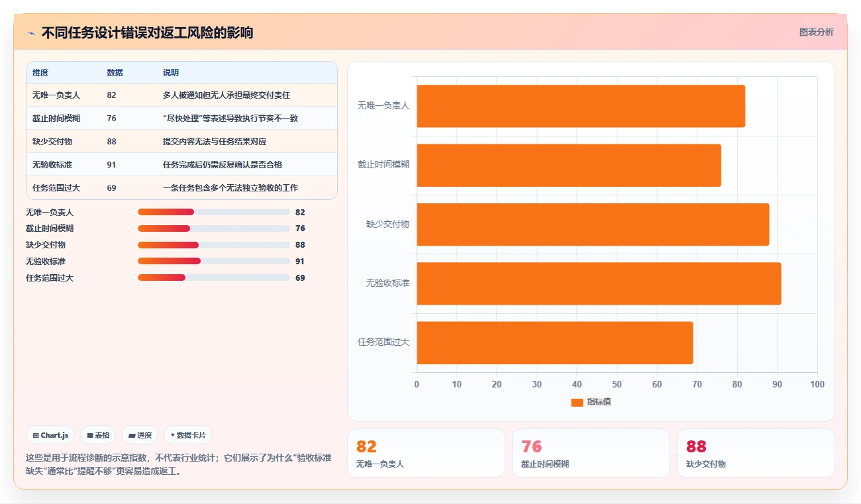Click table value 82 in the 数据 column
This screenshot has height=504, width=861.
111,95
